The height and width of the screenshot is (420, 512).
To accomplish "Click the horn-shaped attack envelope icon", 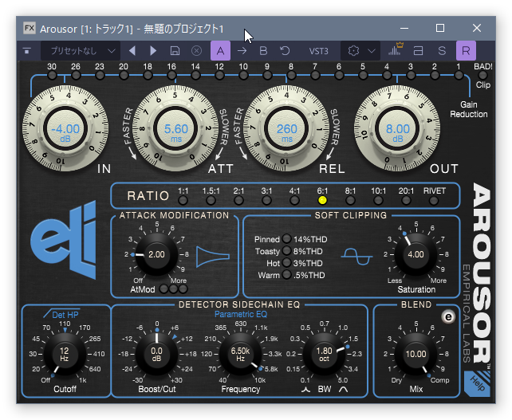I will pos(213,257).
